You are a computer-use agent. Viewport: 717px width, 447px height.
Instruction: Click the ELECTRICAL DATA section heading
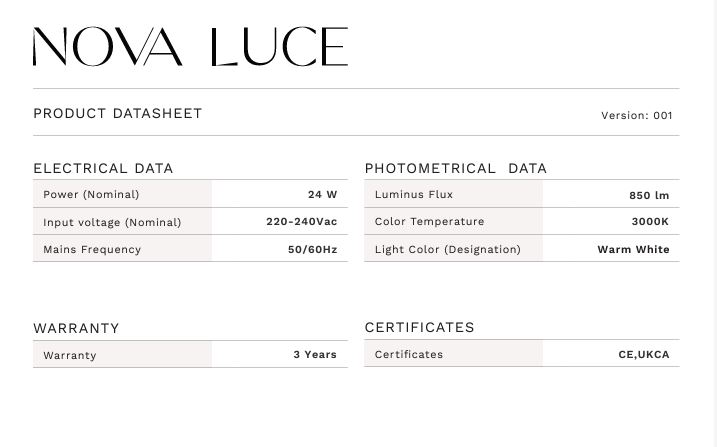103,169
